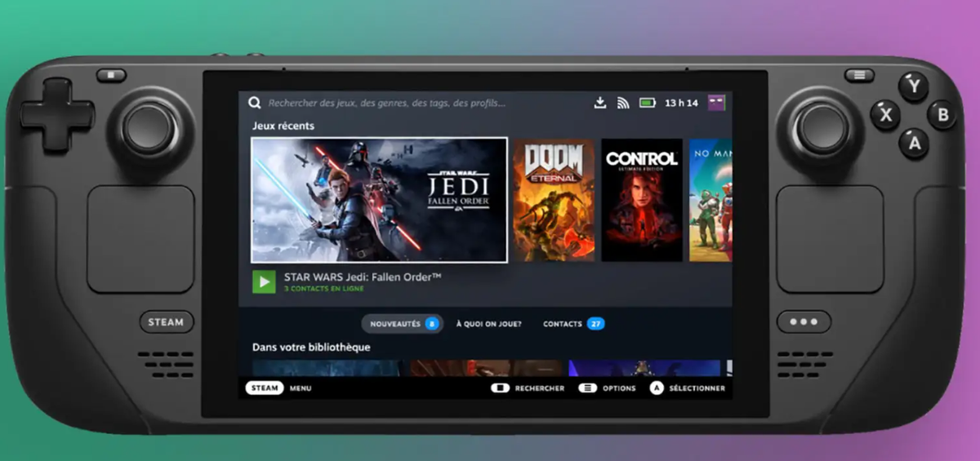This screenshot has width=980, height=461.
Task: Open the Wi-Fi network status icon
Action: pyautogui.click(x=623, y=103)
